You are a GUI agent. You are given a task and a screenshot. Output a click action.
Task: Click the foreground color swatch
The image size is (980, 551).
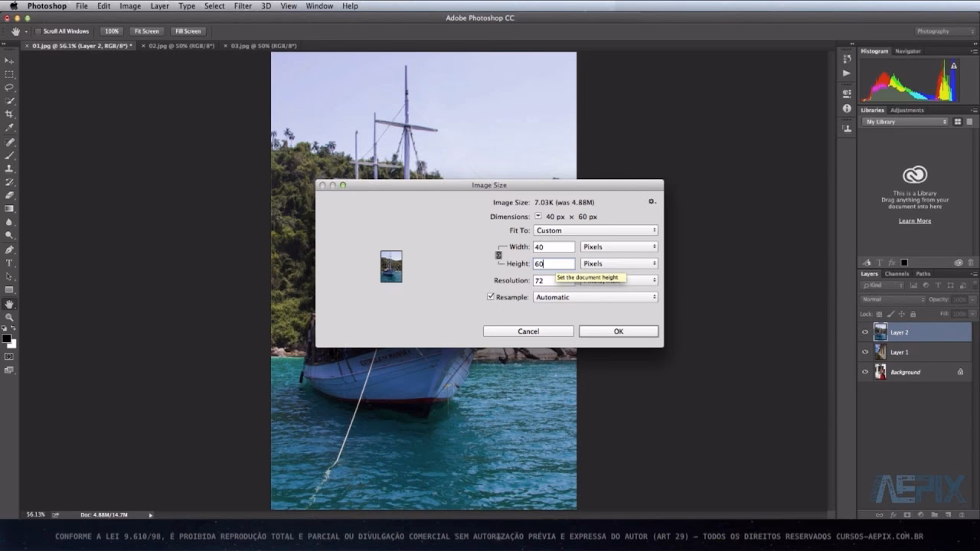click(6, 338)
